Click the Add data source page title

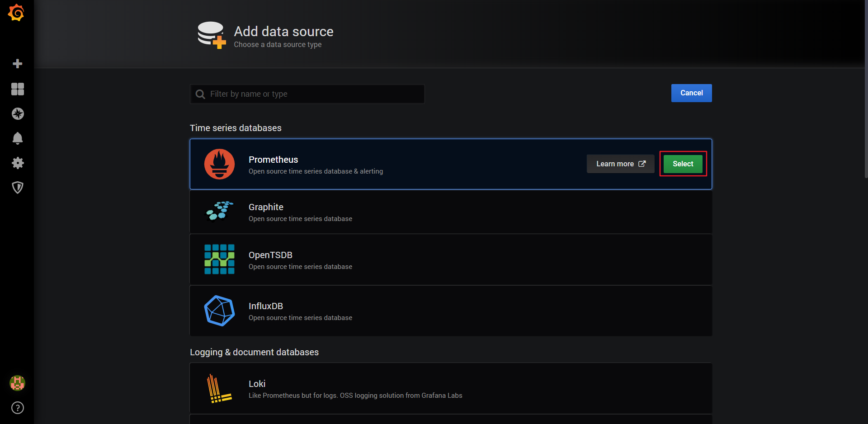coord(283,31)
